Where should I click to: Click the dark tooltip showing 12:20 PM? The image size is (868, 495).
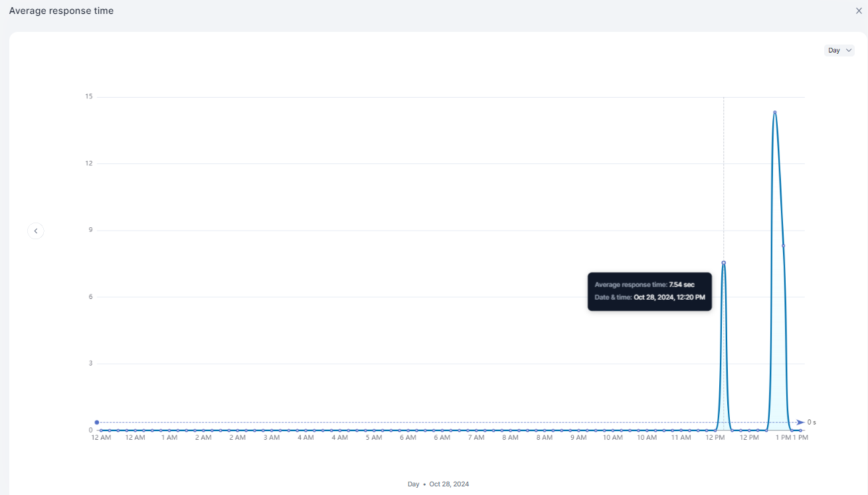(650, 291)
